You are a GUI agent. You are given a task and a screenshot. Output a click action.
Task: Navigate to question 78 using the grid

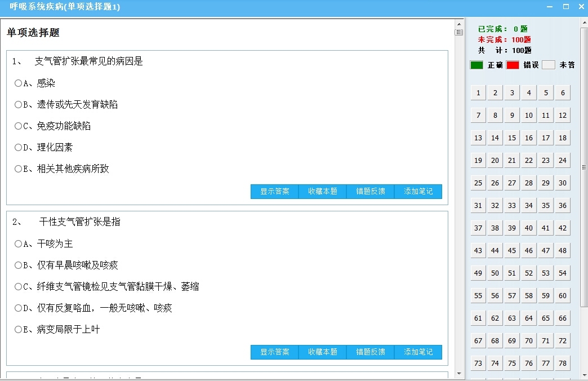pos(562,363)
